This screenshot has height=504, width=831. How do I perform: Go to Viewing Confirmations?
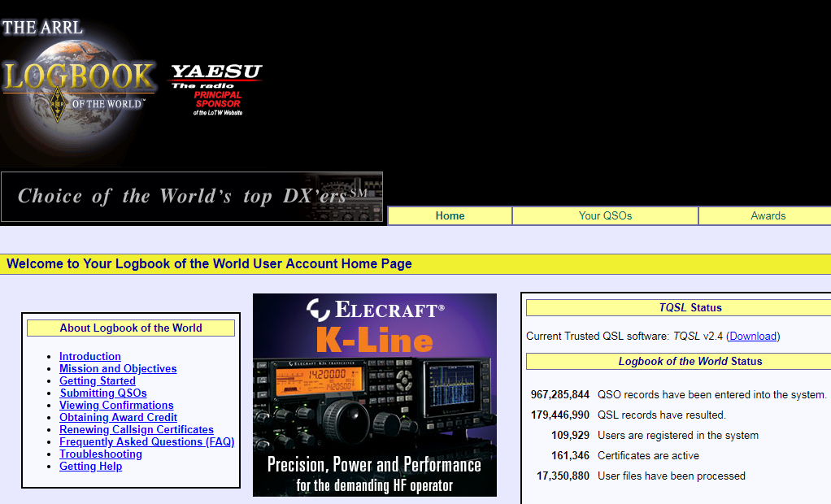click(116, 406)
